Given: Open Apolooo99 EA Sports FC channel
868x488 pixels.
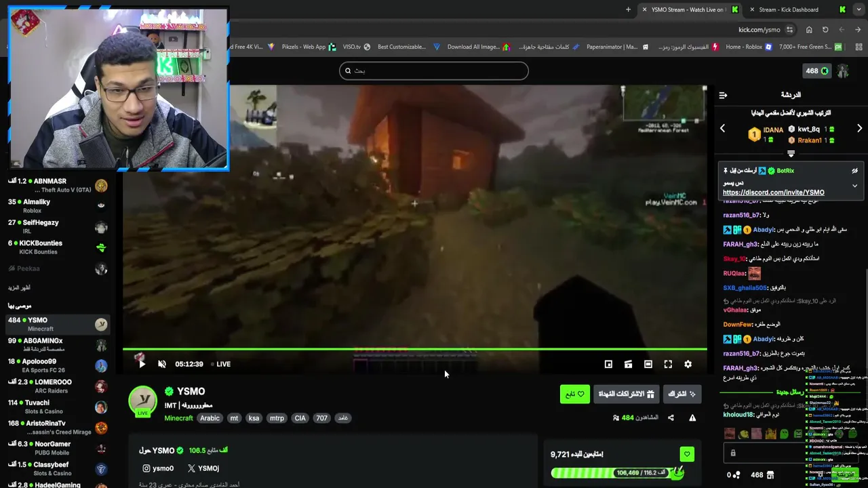Looking at the screenshot, I should (58, 365).
